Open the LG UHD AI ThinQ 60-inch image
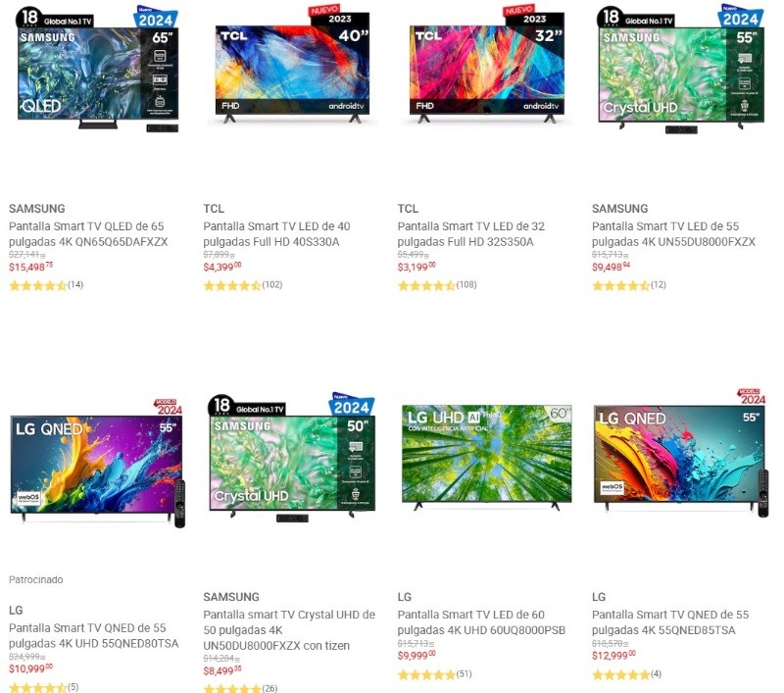Image resolution: width=784 pixels, height=693 pixels. tap(486, 457)
